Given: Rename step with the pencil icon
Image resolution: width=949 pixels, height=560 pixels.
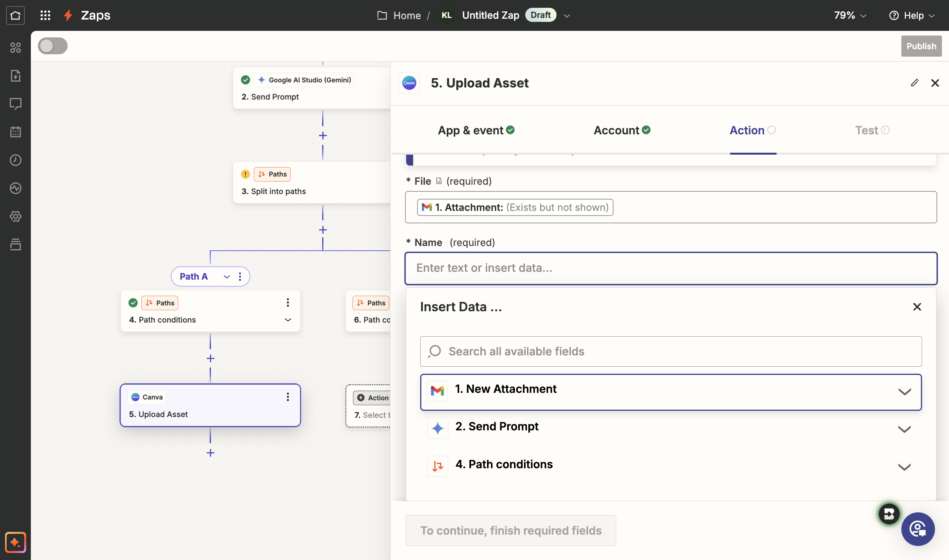Looking at the screenshot, I should pos(915,83).
